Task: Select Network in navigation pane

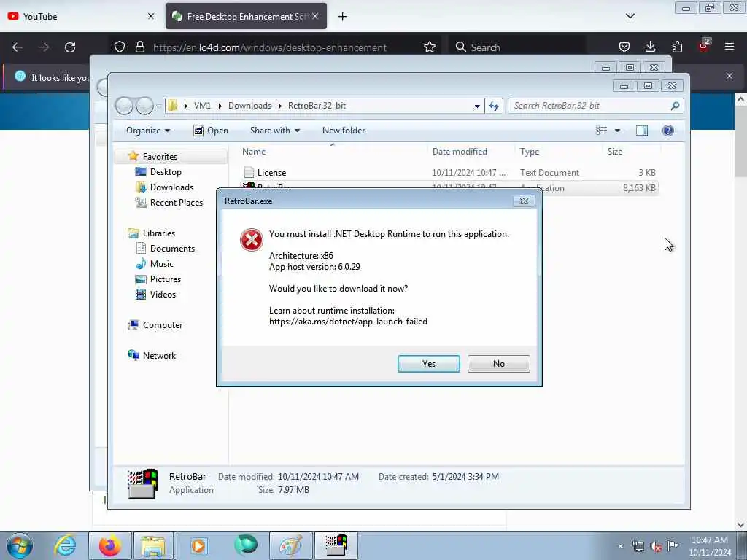Action: [x=159, y=356]
